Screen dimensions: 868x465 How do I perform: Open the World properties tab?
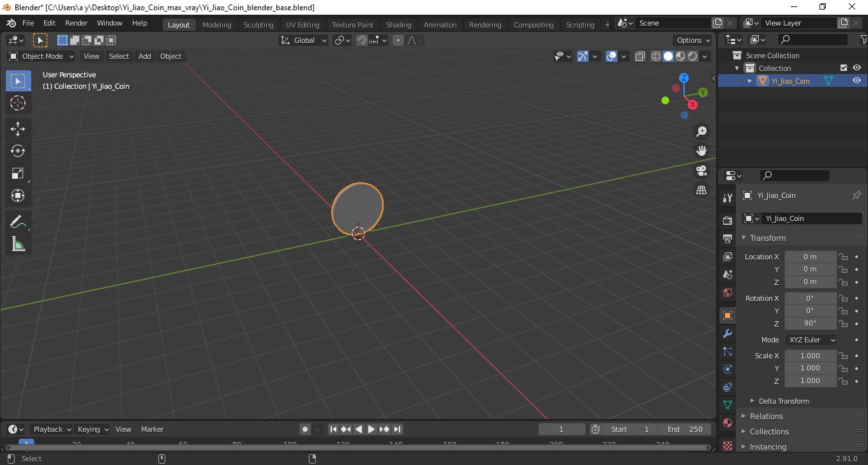pyautogui.click(x=727, y=293)
